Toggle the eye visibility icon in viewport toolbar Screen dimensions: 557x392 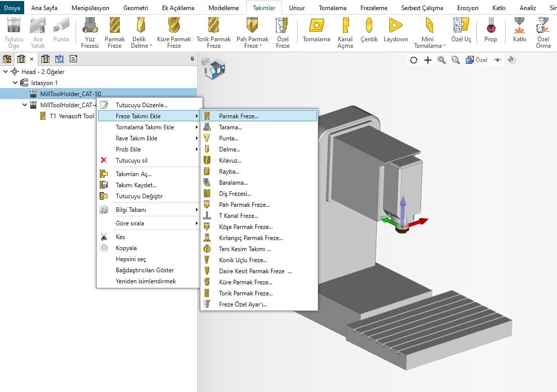[498, 60]
